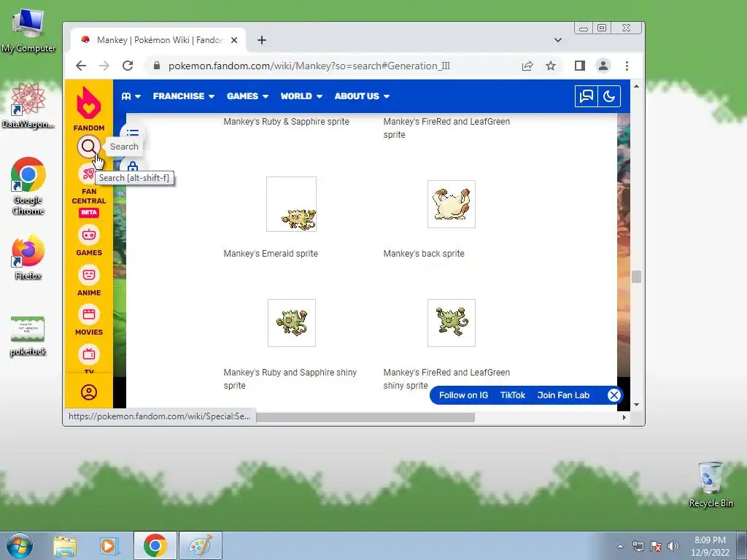Open Ruby and Sapphire shiny sprite image
Viewport: 747px width, 560px height.
coord(292,323)
